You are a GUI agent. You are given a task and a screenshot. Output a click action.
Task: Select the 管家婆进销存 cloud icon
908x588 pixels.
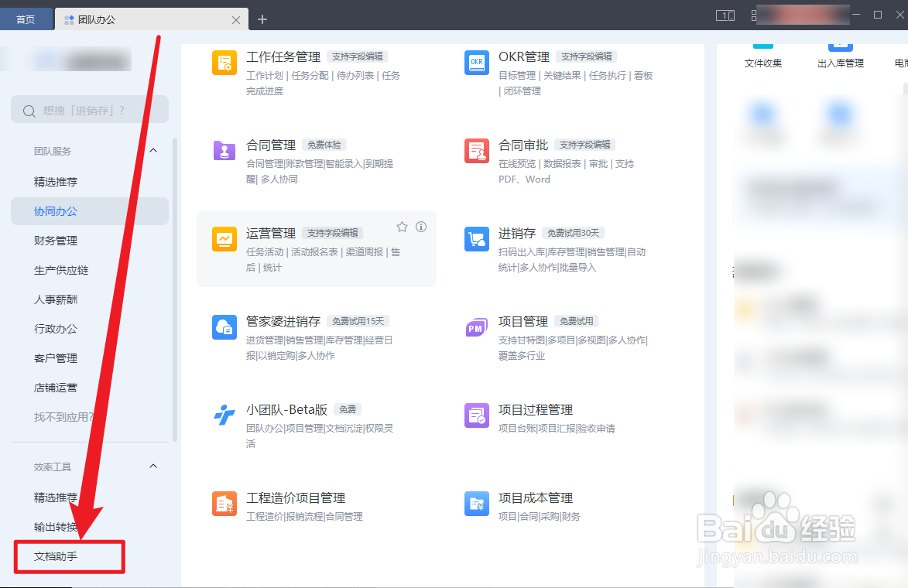coord(224,328)
